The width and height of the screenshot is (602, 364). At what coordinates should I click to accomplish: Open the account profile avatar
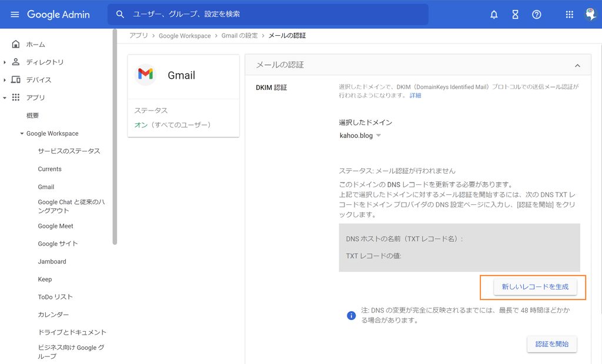point(590,15)
